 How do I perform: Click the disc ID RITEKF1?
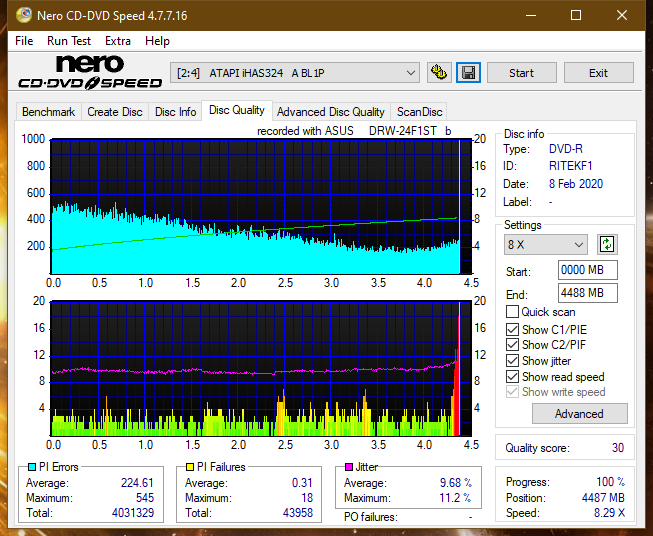pyautogui.click(x=570, y=166)
